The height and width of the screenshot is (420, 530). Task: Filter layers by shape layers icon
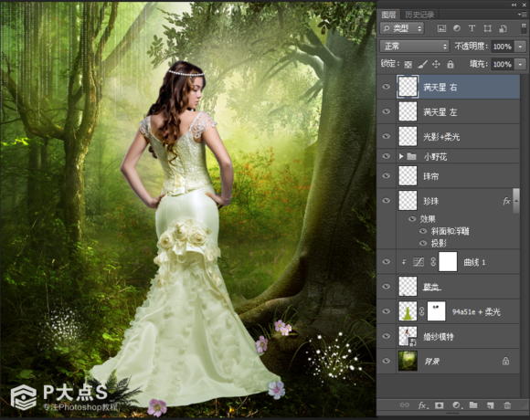click(x=487, y=28)
